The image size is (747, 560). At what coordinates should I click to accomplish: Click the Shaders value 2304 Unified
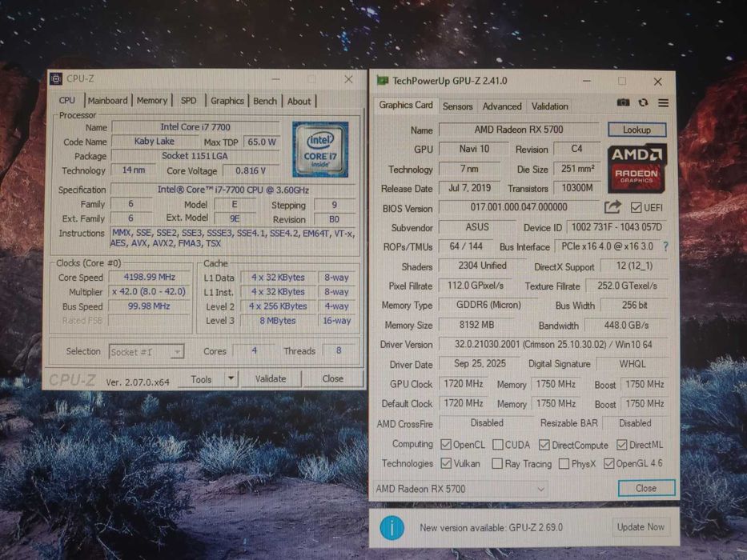point(482,266)
